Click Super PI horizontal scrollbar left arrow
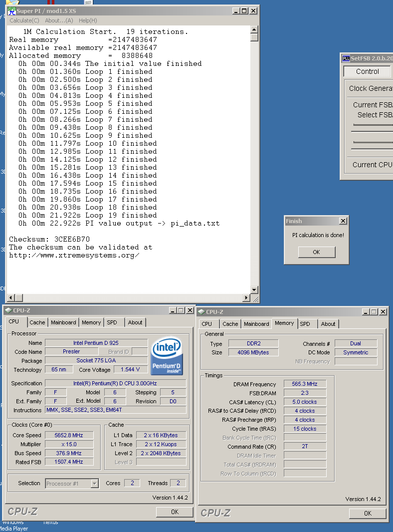 [11, 297]
